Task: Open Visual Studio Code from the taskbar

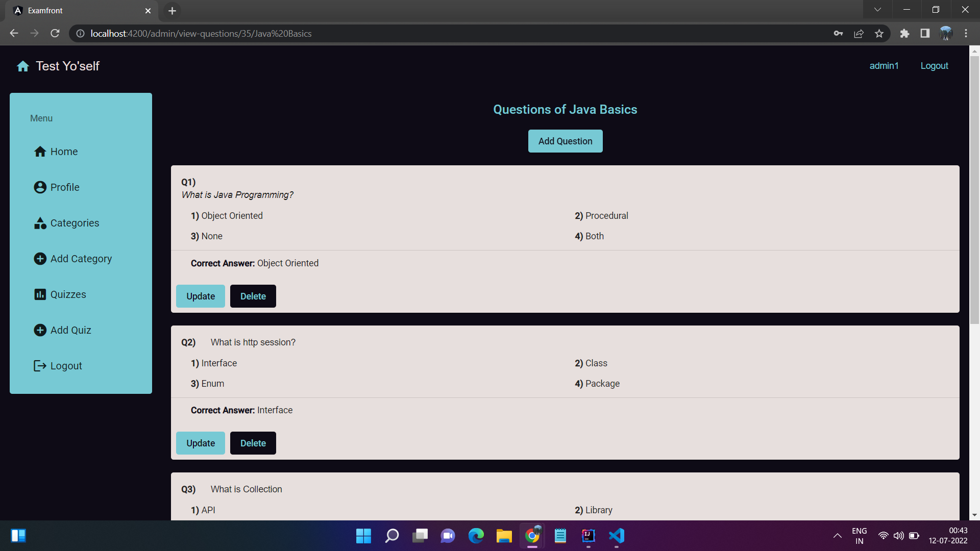Action: 617,536
